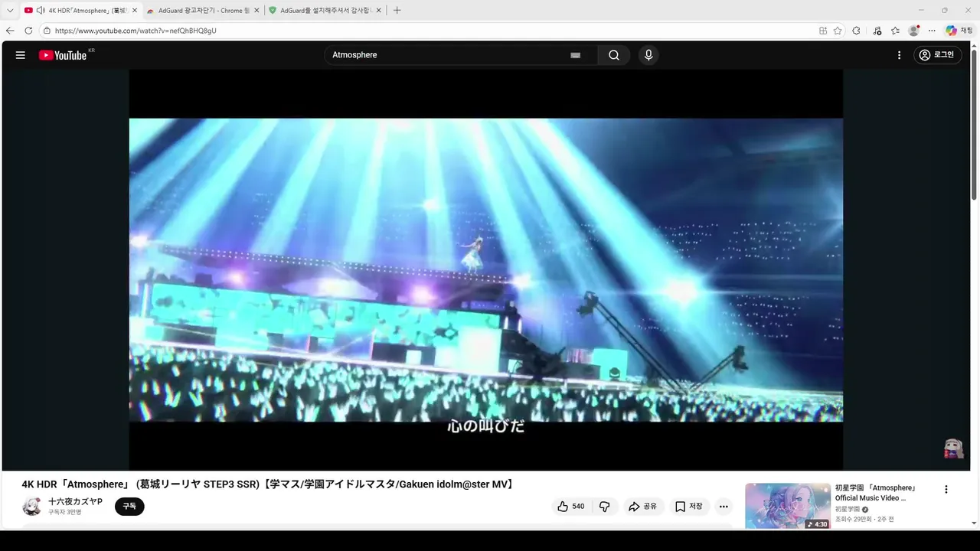Open the apps icon in address bar
The height and width of the screenshot is (551, 980).
pyautogui.click(x=823, y=31)
